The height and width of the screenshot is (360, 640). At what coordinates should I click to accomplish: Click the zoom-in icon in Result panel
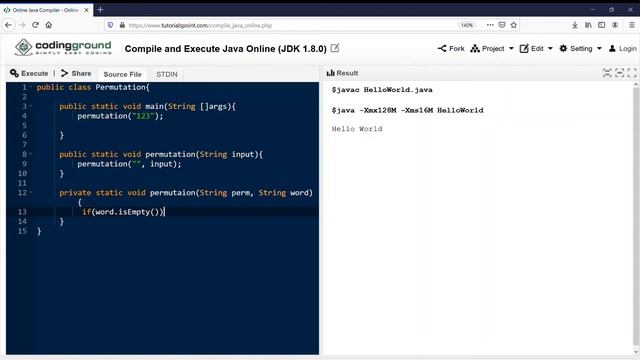point(607,73)
